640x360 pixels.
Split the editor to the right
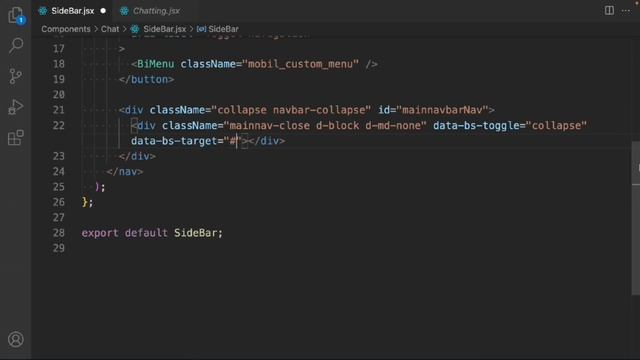[609, 11]
